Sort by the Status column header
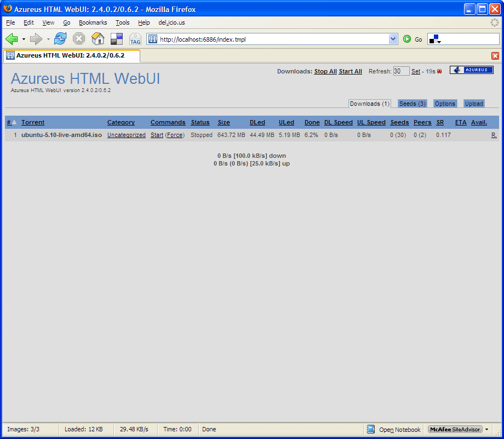Screen dimensions: 504x439 pyautogui.click(x=200, y=122)
